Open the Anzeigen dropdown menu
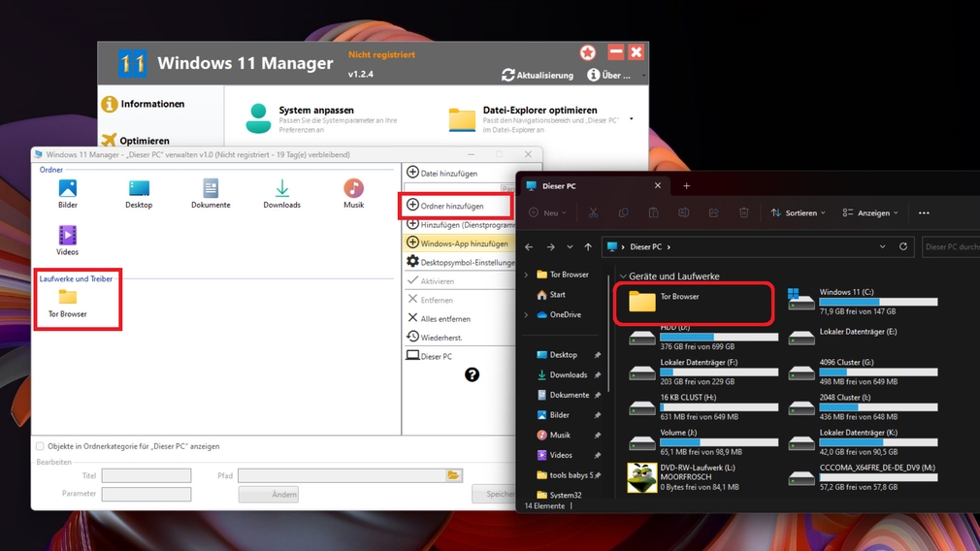 869,212
